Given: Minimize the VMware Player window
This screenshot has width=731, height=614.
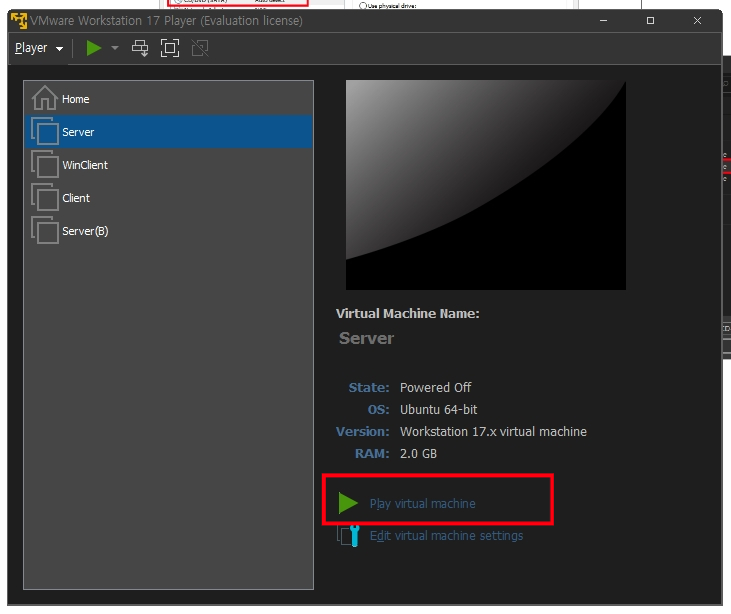Looking at the screenshot, I should click(x=603, y=21).
